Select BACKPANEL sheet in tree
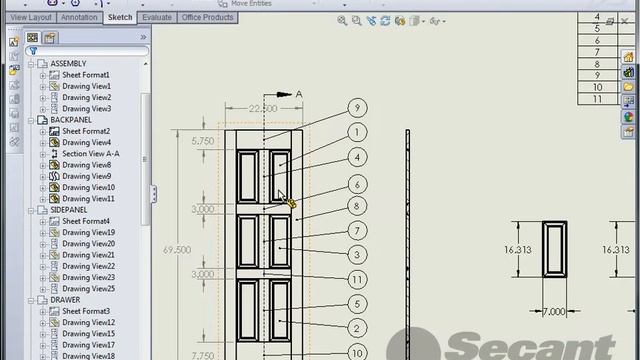Screen dimensions: 640x360 point(71,120)
